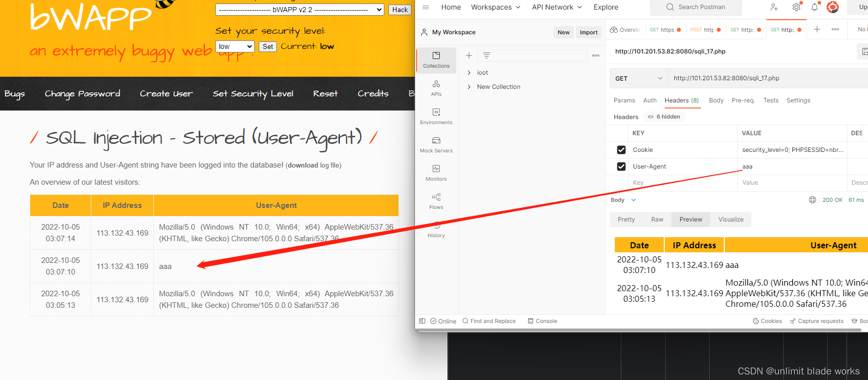This screenshot has height=380, width=868.
Task: Expand the ioot collection
Action: click(469, 73)
